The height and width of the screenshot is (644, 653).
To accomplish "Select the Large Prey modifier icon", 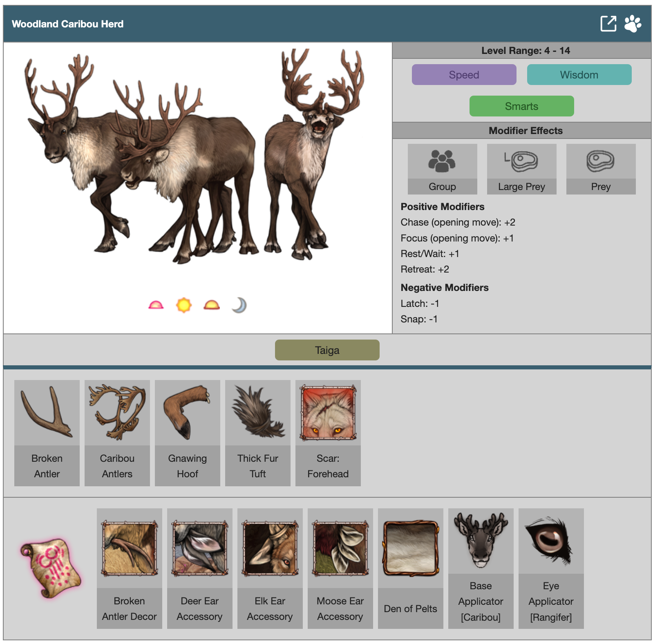I will [x=521, y=161].
